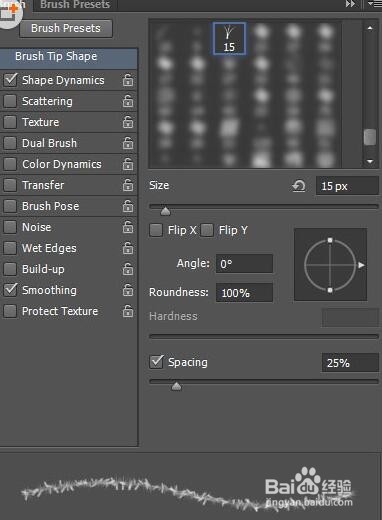The height and width of the screenshot is (520, 382).
Task: Click the lock icon beside Smoothing
Action: (x=128, y=290)
